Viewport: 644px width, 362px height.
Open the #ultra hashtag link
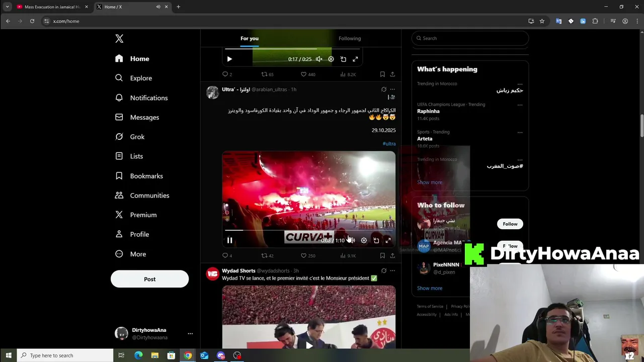point(389,144)
